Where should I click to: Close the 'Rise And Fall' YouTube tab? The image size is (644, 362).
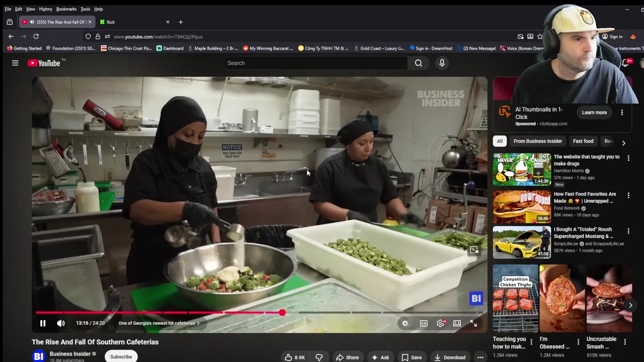[x=90, y=22]
